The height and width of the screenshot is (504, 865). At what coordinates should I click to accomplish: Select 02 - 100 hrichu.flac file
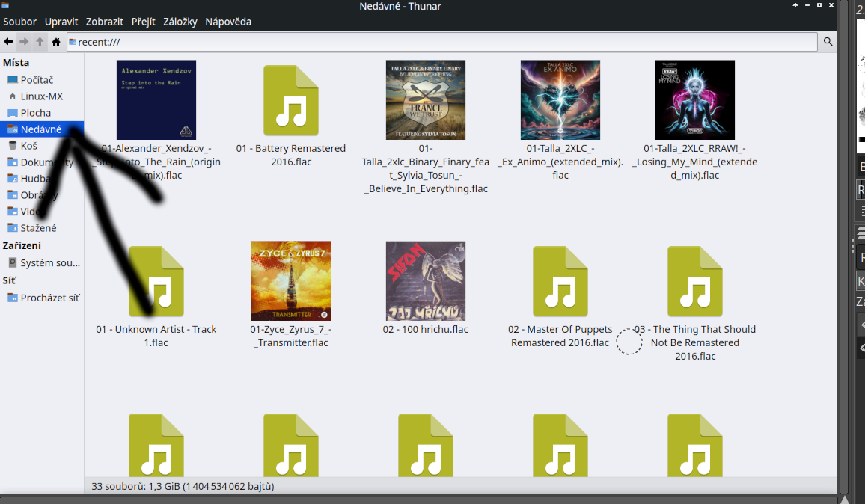426,280
